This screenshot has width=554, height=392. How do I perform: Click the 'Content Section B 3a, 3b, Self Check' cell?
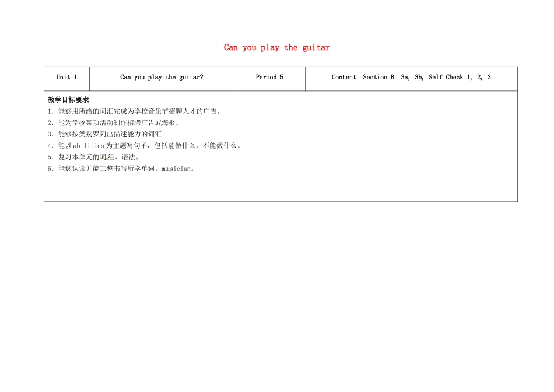point(411,79)
